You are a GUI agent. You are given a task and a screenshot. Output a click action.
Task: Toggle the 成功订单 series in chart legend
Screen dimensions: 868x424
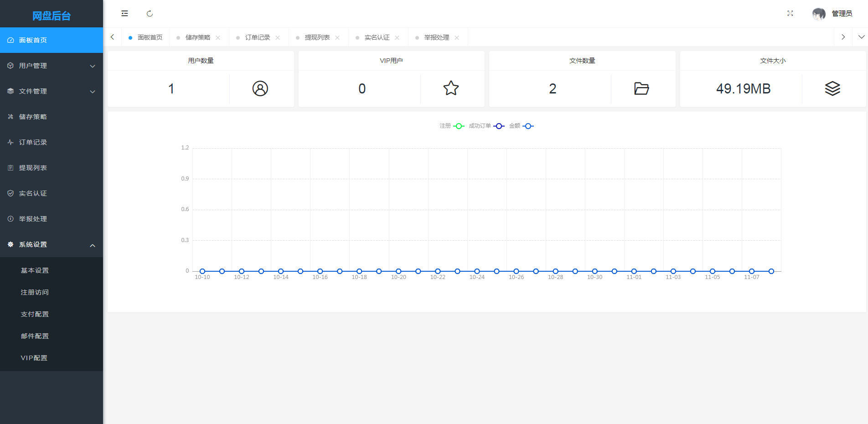486,126
